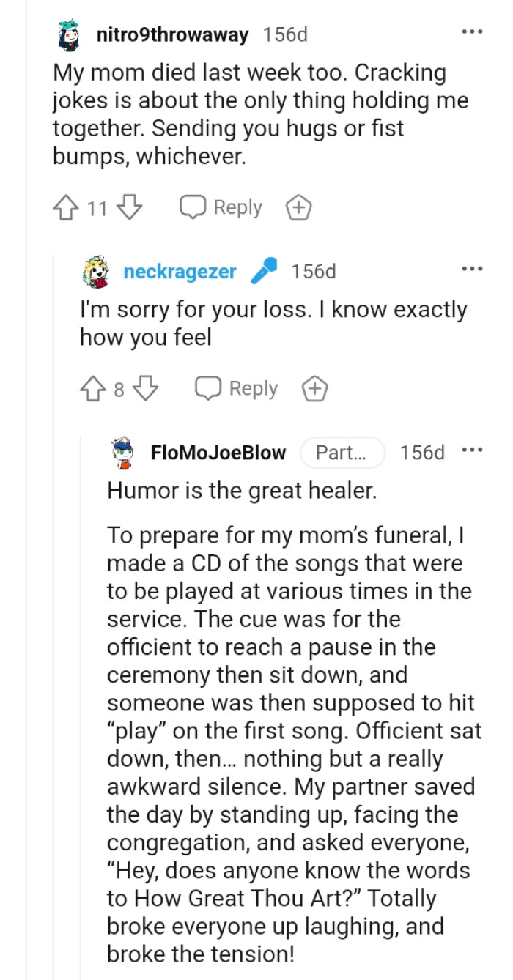Open the three-dot menu on neckragezer's comment
513x980 pixels.
473,268
